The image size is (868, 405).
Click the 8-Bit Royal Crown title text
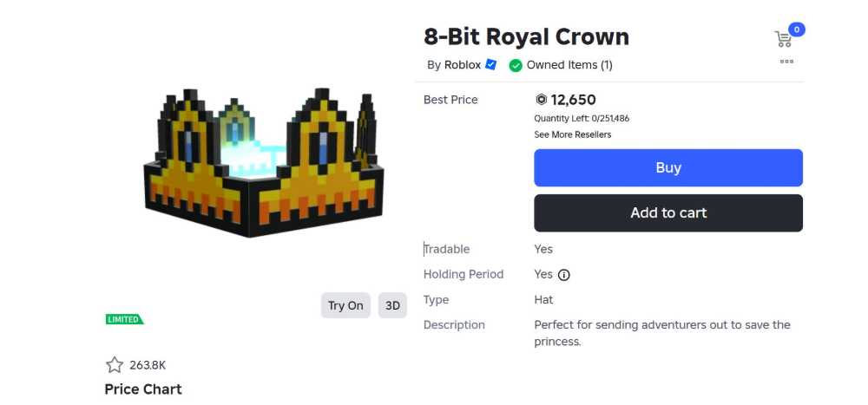pyautogui.click(x=526, y=37)
